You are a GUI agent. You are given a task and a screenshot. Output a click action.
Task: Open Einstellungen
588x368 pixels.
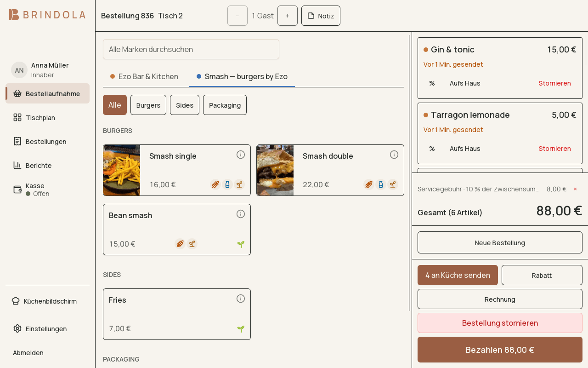tap(47, 328)
